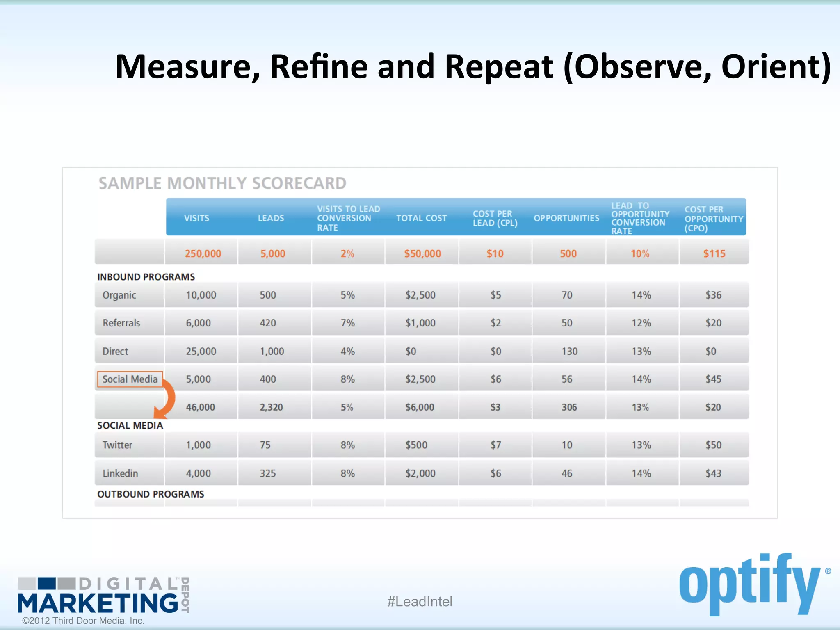Click inbound subtotal cost $6,000
This screenshot has width=840, height=630.
(x=420, y=407)
